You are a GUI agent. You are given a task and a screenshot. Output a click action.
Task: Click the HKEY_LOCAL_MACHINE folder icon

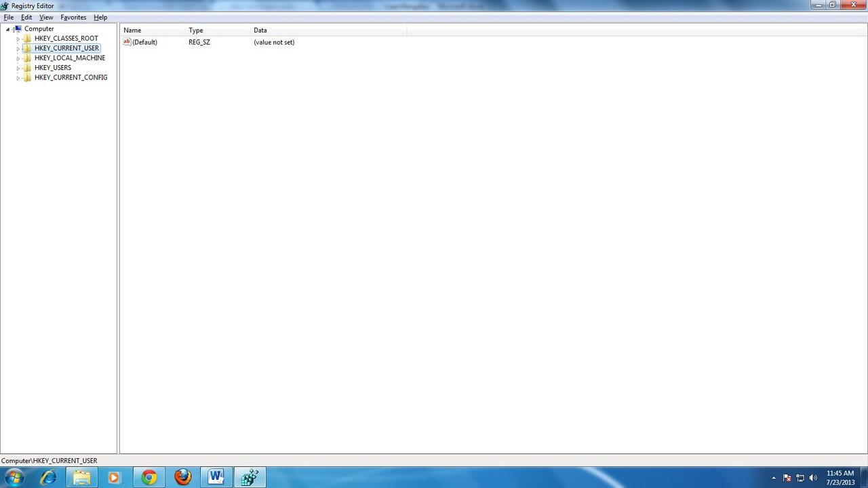coord(27,58)
